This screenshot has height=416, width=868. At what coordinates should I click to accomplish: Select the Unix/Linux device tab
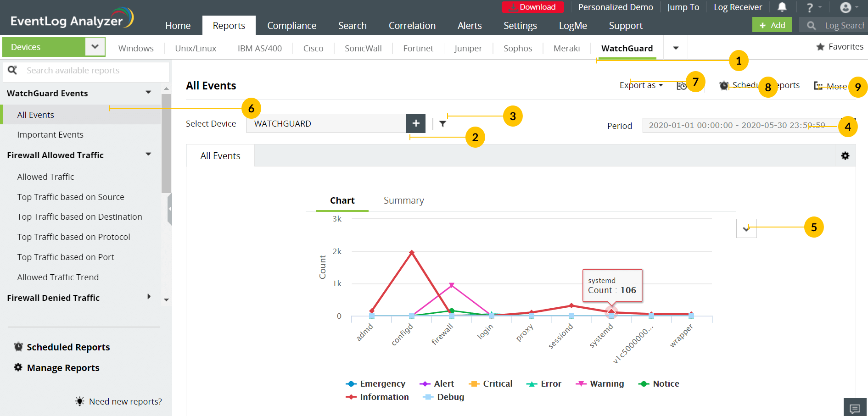click(196, 48)
